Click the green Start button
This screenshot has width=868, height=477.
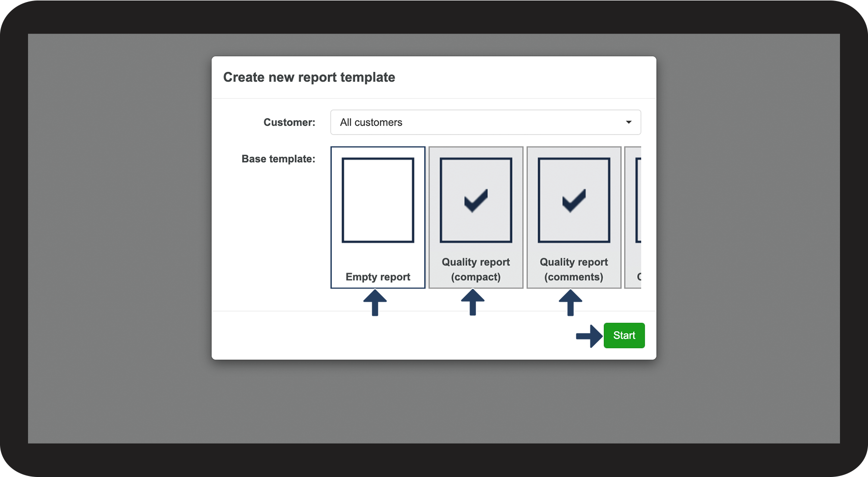click(x=624, y=336)
